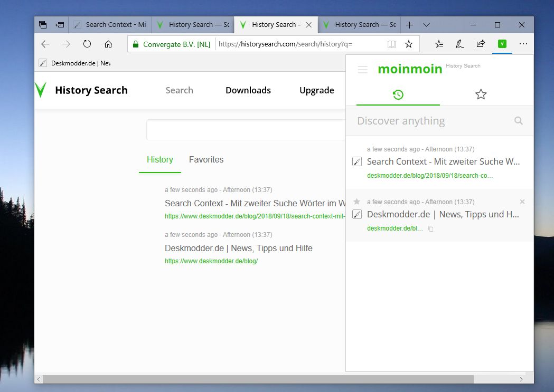Set these tabs aside icon
The height and width of the screenshot is (392, 554).
pyautogui.click(x=60, y=25)
